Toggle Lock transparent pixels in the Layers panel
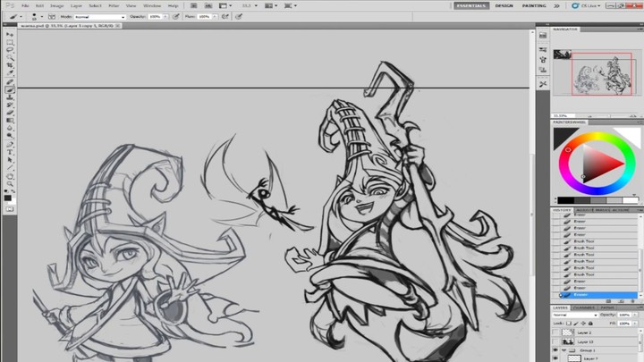Viewport: 644px width, 362px height. 569,324
